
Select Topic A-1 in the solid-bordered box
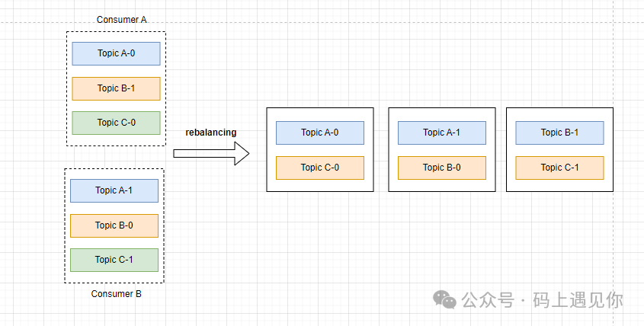[x=442, y=133]
